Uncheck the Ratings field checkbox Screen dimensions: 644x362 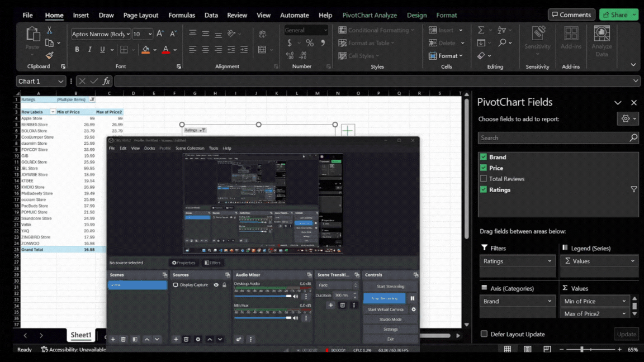click(x=484, y=189)
